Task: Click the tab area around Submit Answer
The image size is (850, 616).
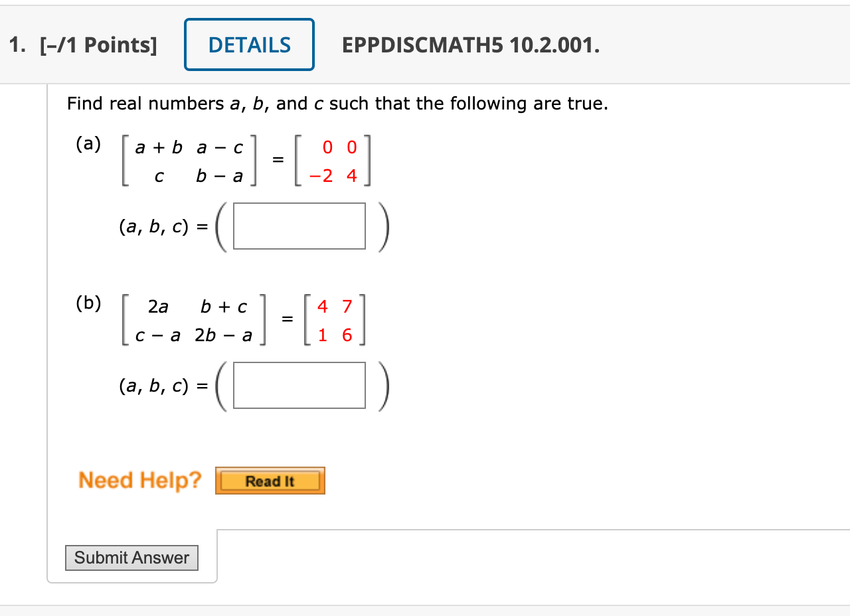Action: [x=131, y=558]
